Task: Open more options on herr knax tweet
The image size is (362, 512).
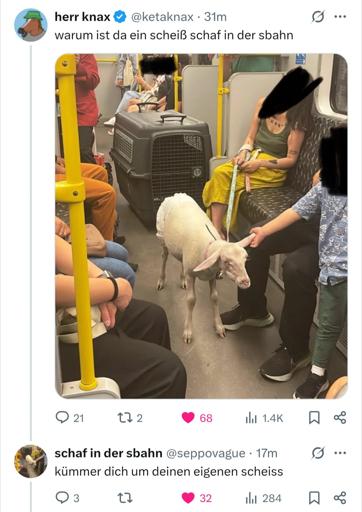Action: (340, 16)
